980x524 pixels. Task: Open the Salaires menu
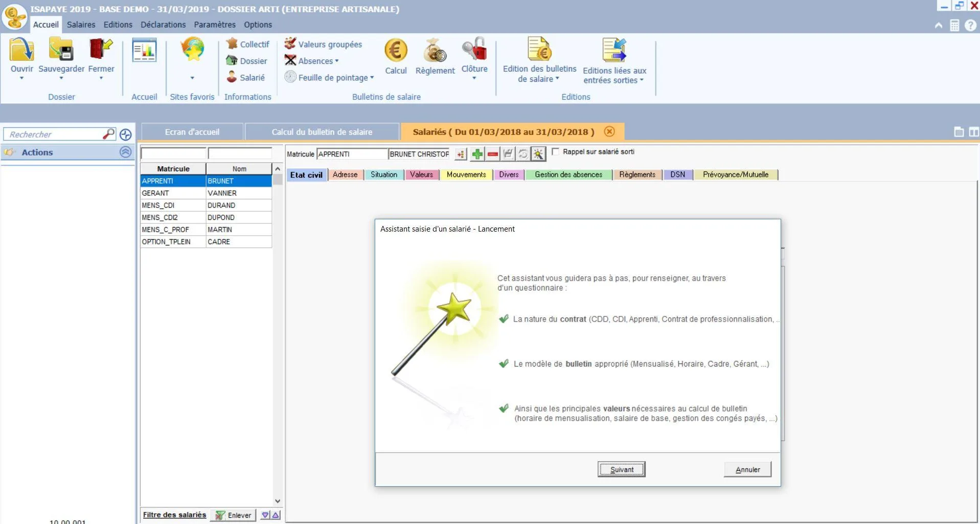81,25
